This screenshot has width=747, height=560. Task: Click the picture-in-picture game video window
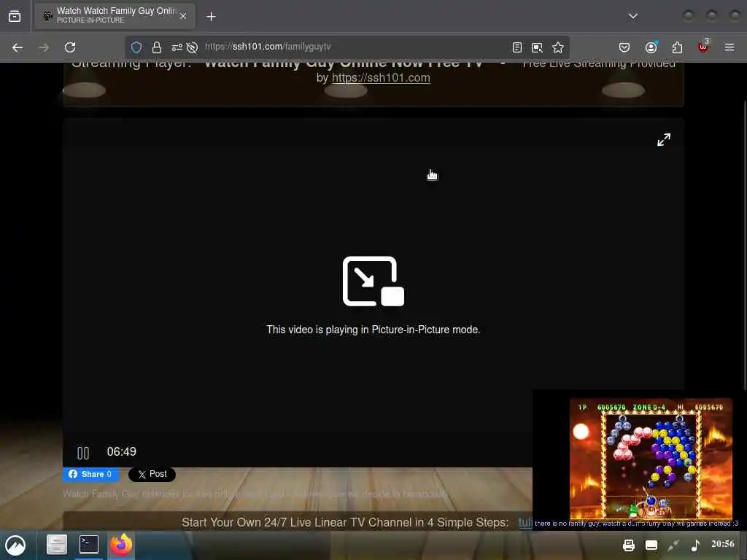click(x=638, y=459)
